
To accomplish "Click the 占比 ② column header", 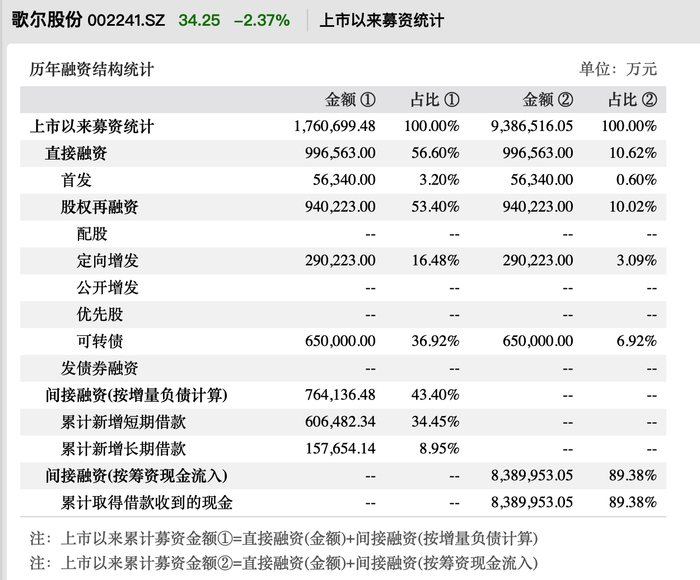I will tap(633, 100).
